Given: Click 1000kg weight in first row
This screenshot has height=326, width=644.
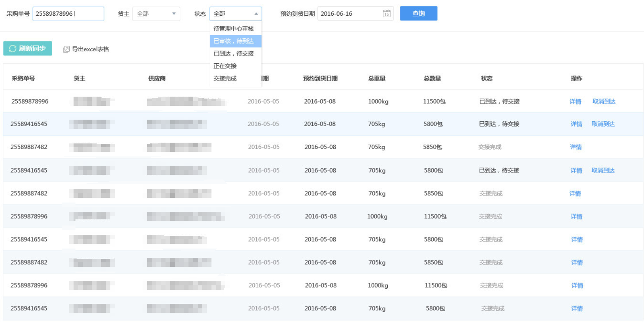Looking at the screenshot, I should coord(378,101).
